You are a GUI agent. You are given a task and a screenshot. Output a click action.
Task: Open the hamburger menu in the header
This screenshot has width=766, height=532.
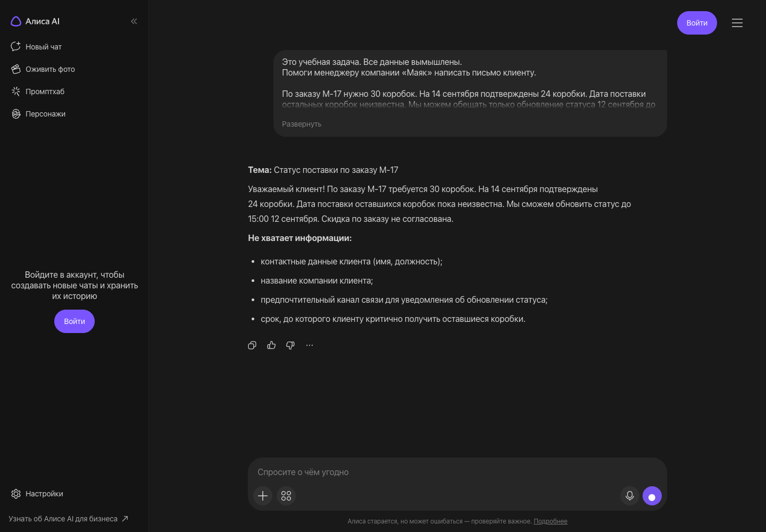(737, 23)
